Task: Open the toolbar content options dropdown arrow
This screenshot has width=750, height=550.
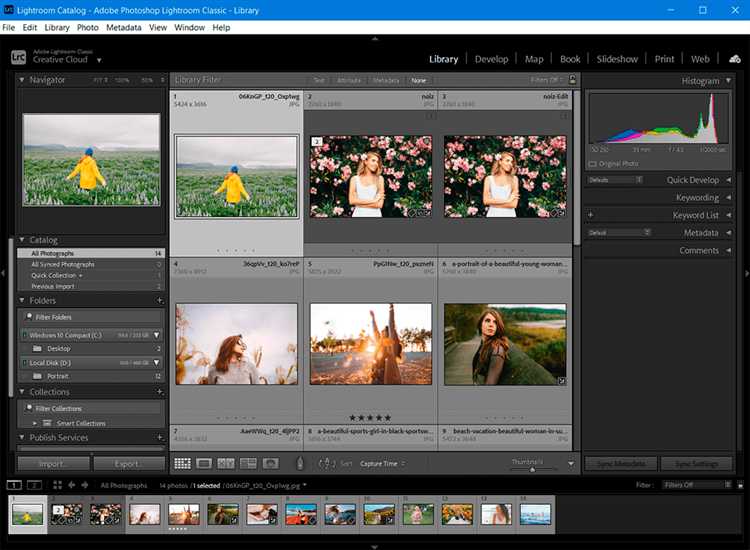Action: click(571, 464)
